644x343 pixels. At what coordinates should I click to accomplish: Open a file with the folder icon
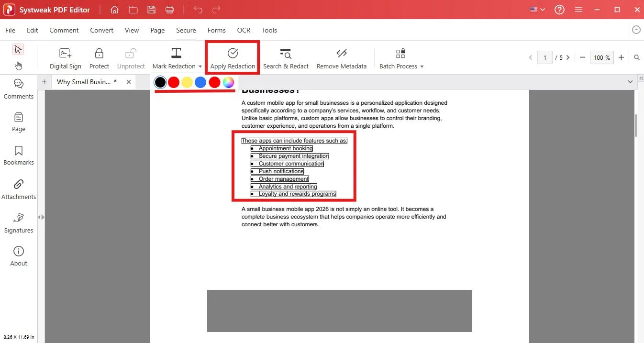133,10
